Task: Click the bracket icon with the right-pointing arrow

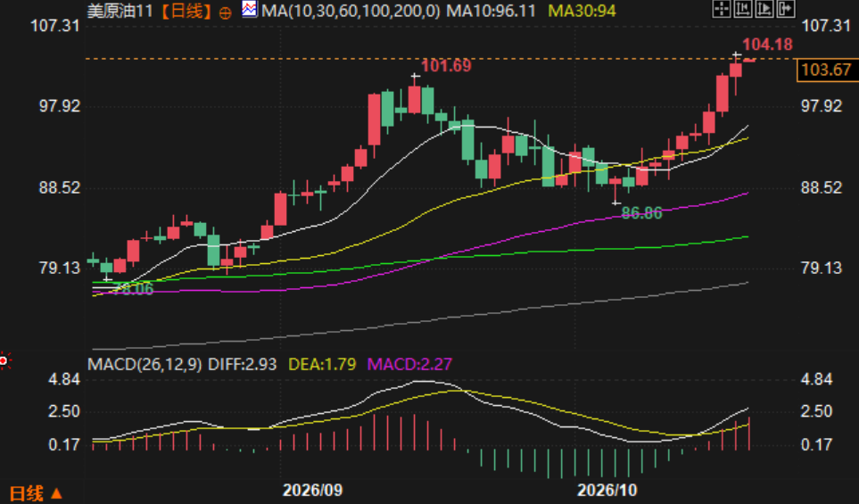Action: pyautogui.click(x=786, y=9)
